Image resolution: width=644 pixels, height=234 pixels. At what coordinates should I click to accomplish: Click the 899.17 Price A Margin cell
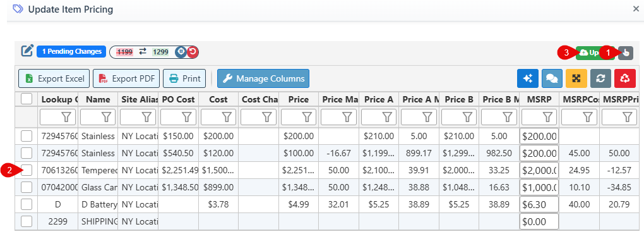click(x=419, y=153)
